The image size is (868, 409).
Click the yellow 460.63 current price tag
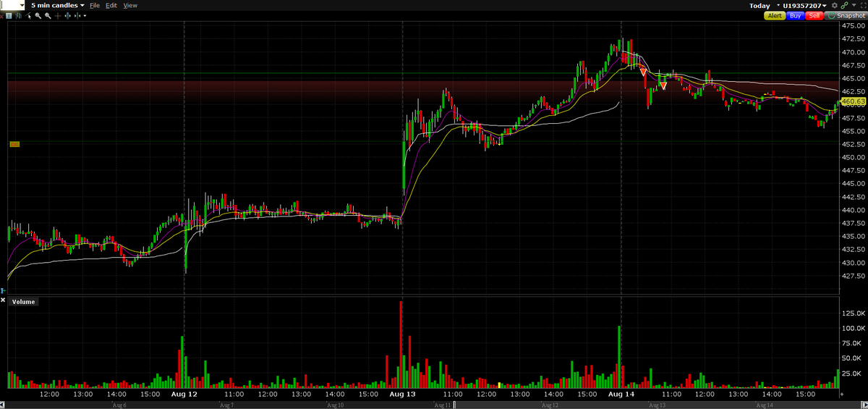(854, 102)
